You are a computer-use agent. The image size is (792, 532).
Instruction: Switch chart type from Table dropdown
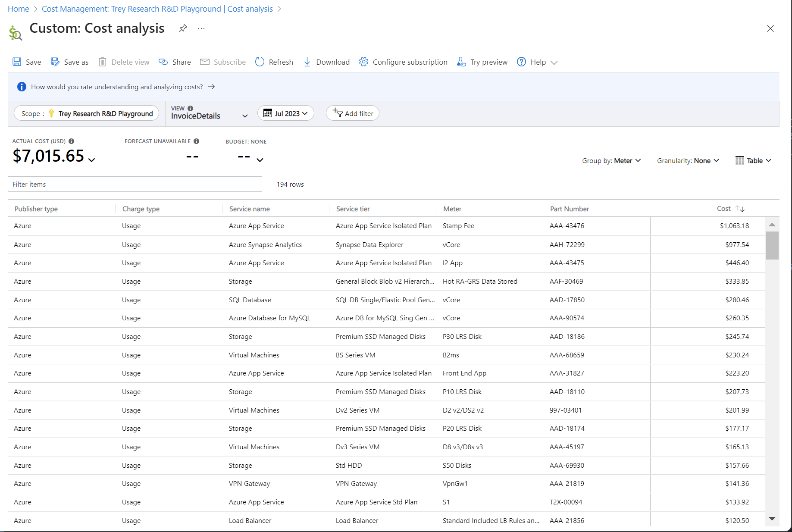(x=753, y=160)
